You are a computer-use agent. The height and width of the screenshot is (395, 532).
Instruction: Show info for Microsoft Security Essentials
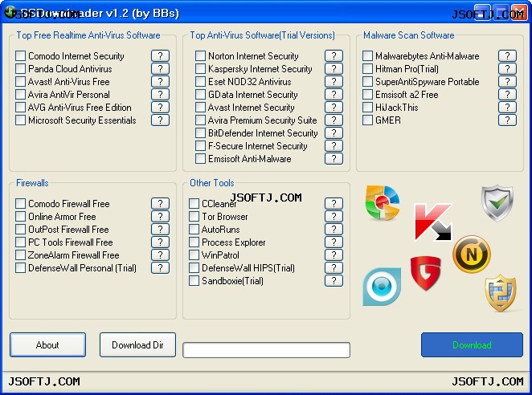[160, 120]
